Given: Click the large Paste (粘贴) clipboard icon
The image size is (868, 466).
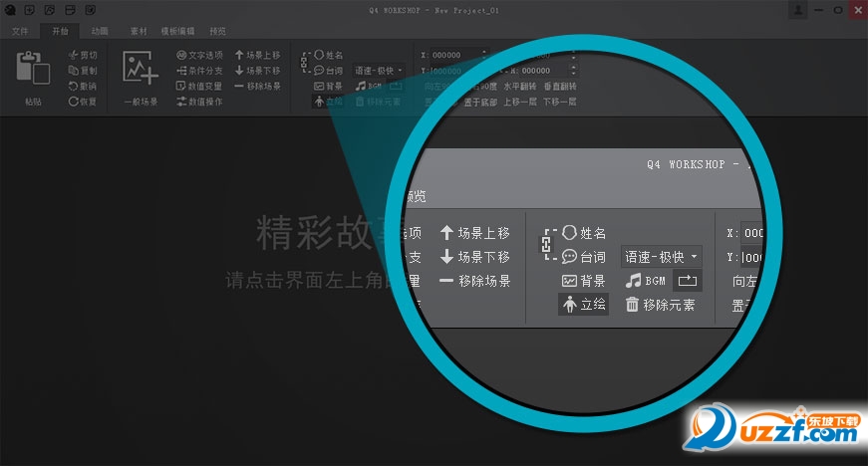Looking at the screenshot, I should point(30,72).
